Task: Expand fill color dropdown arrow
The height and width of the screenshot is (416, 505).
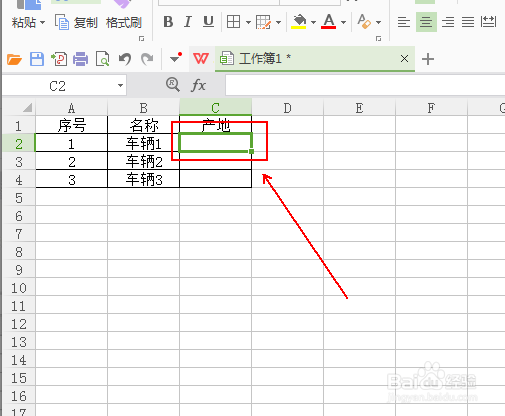Action: tap(313, 23)
